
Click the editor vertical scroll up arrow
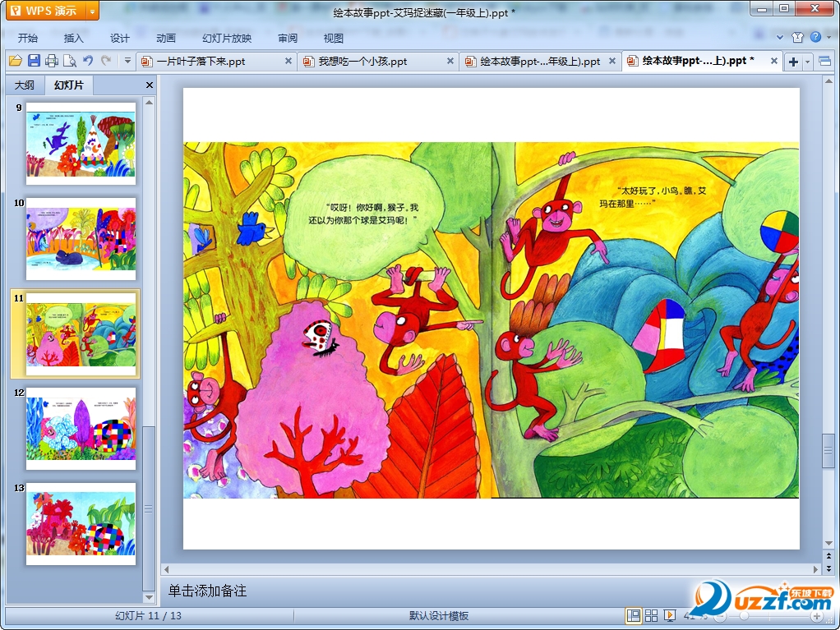pos(828,82)
